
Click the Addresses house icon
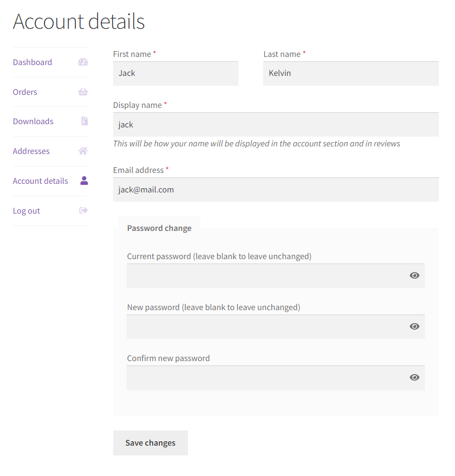point(83,151)
